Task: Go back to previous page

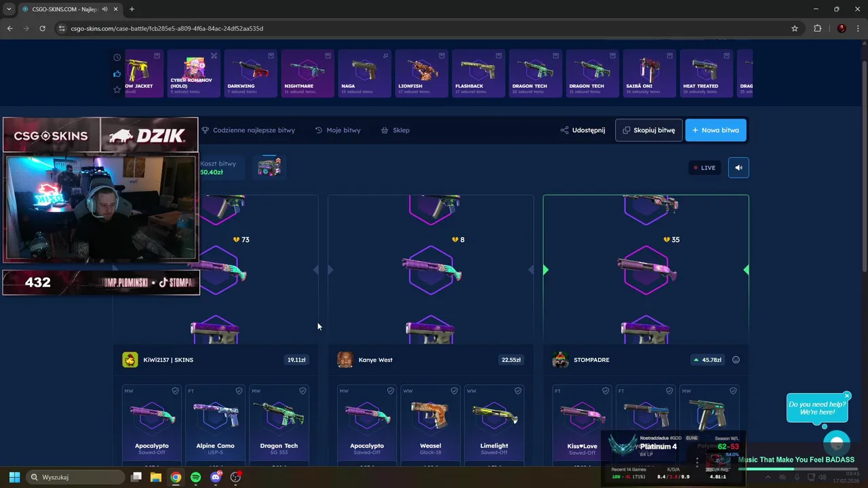Action: pyautogui.click(x=9, y=28)
